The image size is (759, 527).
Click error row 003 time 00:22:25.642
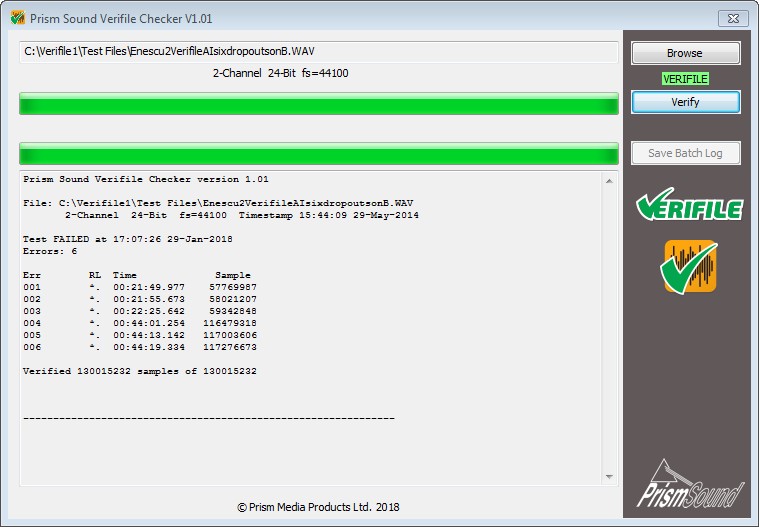[149, 311]
